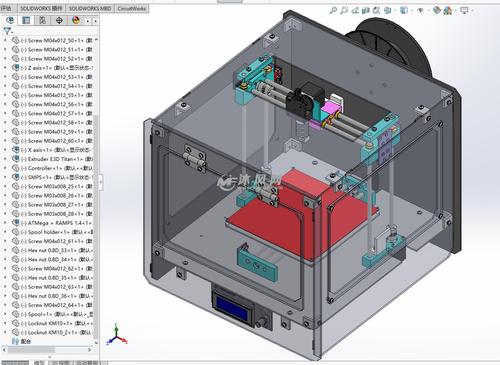Open the PropertyManager tab icon

(x=26, y=21)
